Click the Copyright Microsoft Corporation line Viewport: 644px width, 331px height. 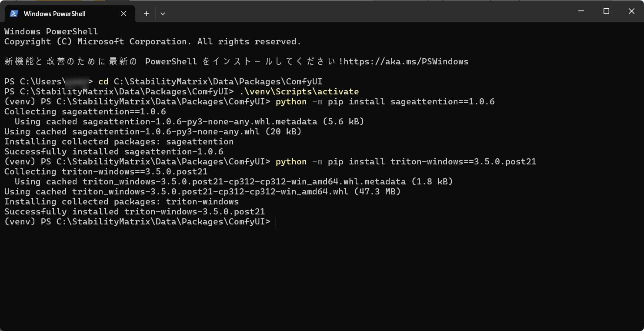coord(153,41)
